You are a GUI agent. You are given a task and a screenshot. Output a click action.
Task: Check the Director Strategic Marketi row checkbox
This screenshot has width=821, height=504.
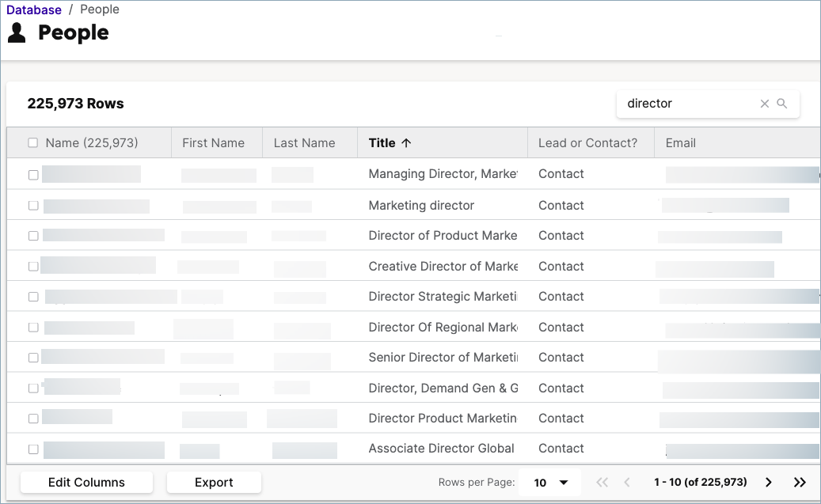pyautogui.click(x=33, y=297)
